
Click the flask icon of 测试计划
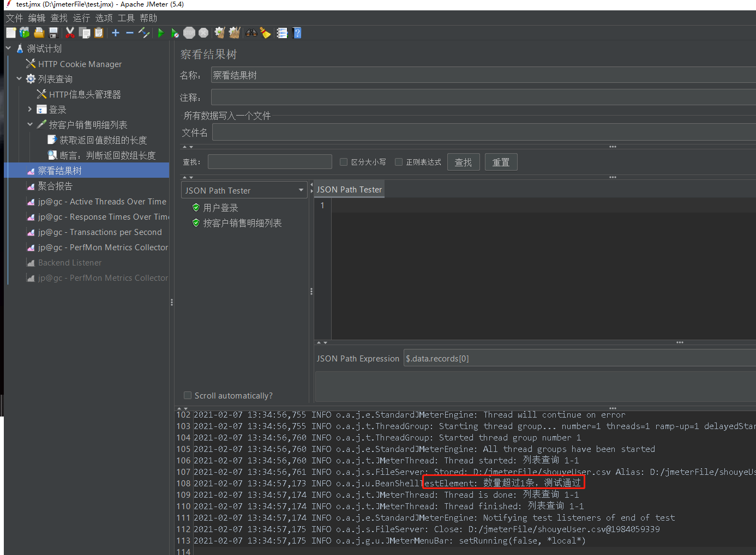pyautogui.click(x=20, y=49)
